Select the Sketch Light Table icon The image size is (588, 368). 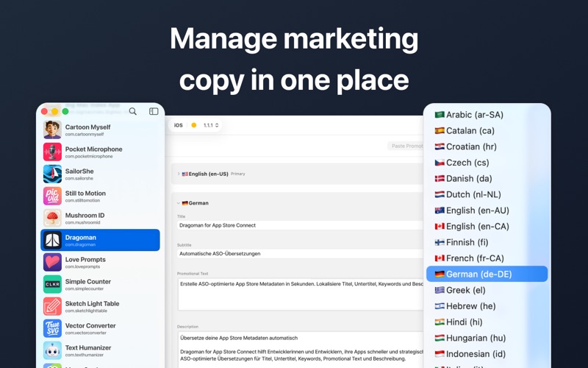(x=52, y=306)
